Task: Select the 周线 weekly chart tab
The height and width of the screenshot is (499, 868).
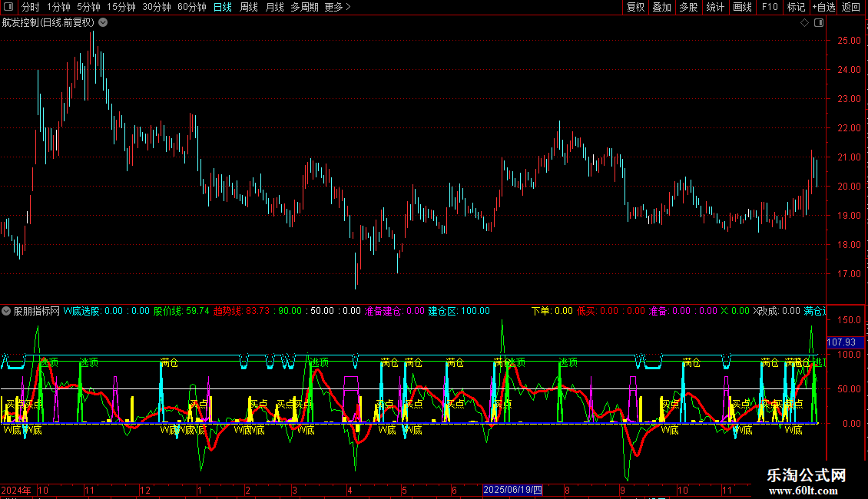Action: 249,8
